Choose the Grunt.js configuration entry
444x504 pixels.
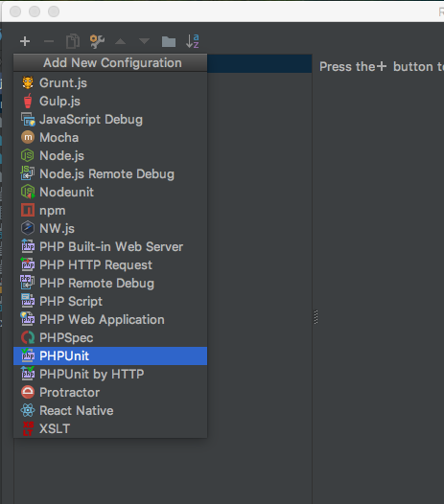click(x=110, y=83)
